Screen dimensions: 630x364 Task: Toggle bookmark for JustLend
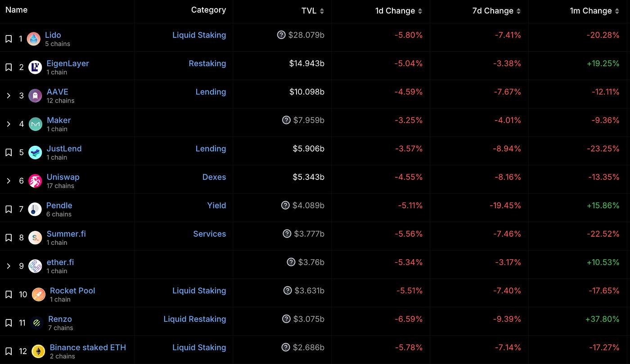pos(9,153)
